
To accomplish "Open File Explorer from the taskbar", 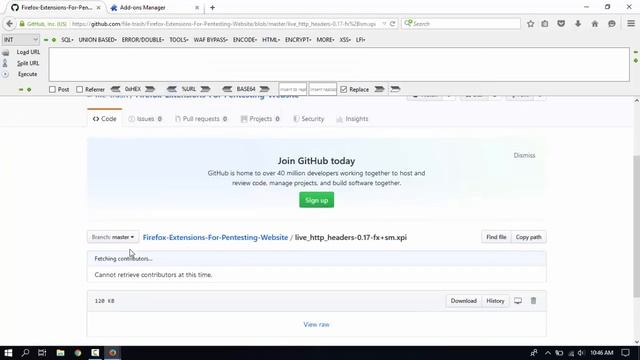I will (60, 353).
